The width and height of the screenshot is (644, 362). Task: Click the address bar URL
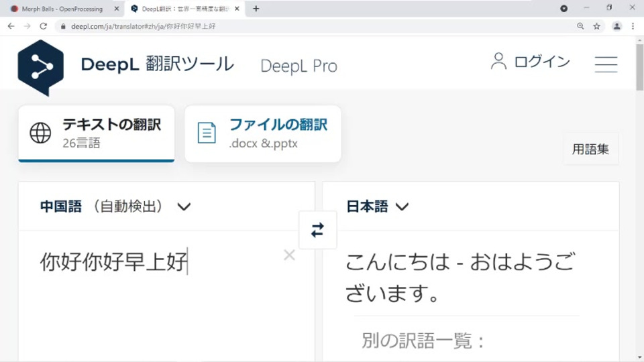point(144,26)
